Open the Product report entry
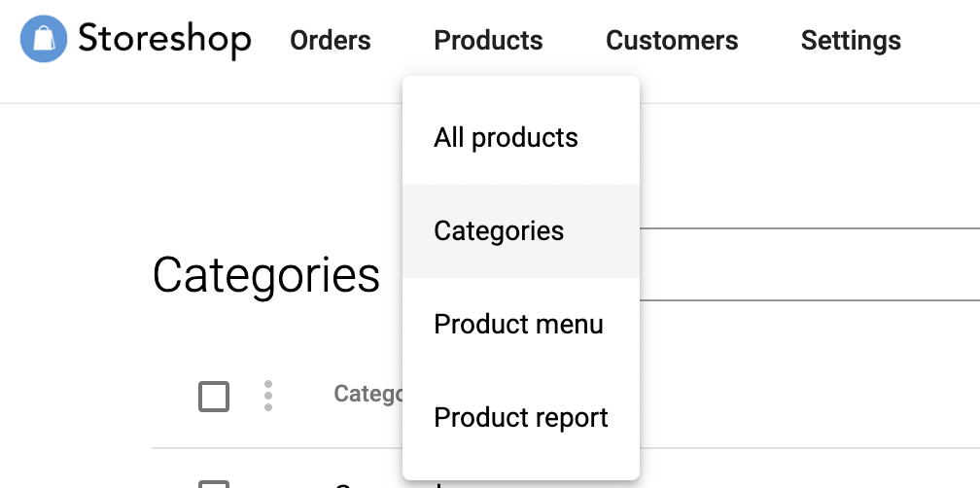980x488 pixels. click(520, 418)
